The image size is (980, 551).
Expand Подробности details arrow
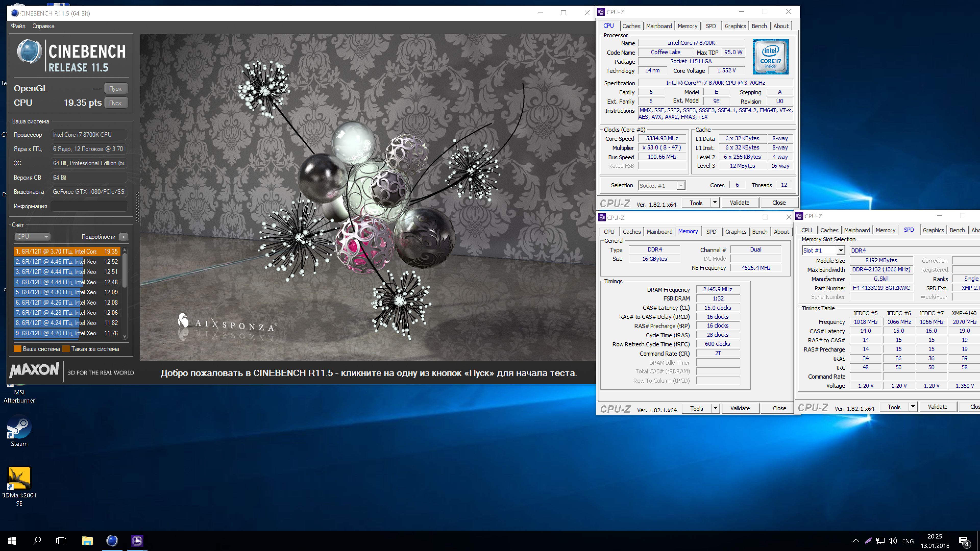tap(123, 236)
